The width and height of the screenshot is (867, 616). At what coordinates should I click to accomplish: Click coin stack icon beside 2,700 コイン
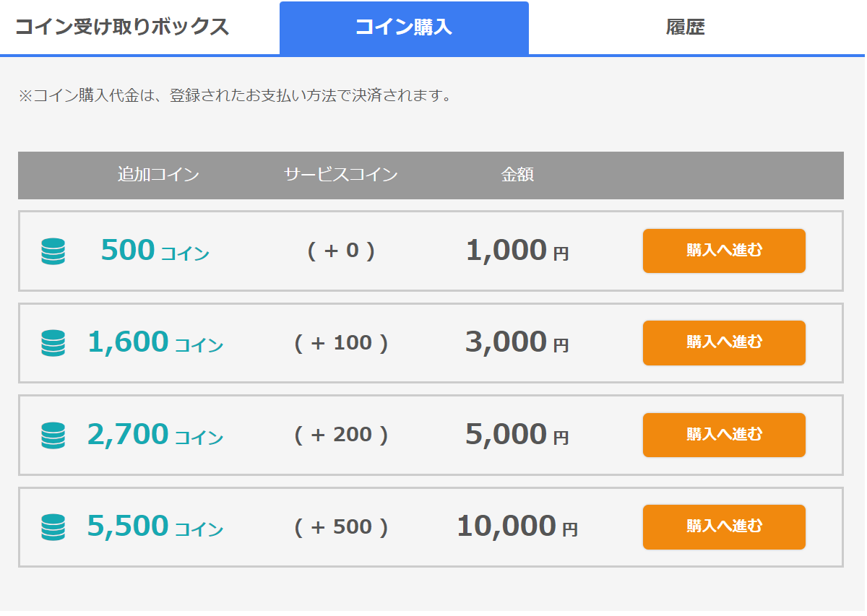[53, 435]
